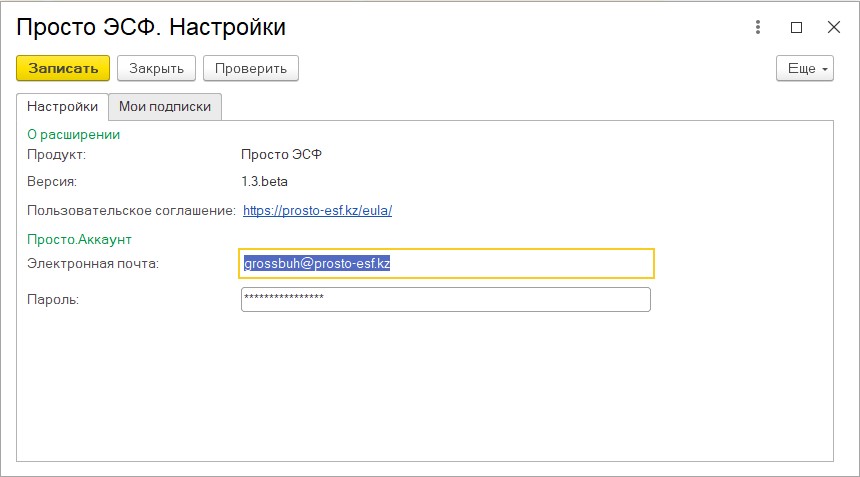
Task: Focus the Электронная почта input field
Action: pyautogui.click(x=446, y=263)
